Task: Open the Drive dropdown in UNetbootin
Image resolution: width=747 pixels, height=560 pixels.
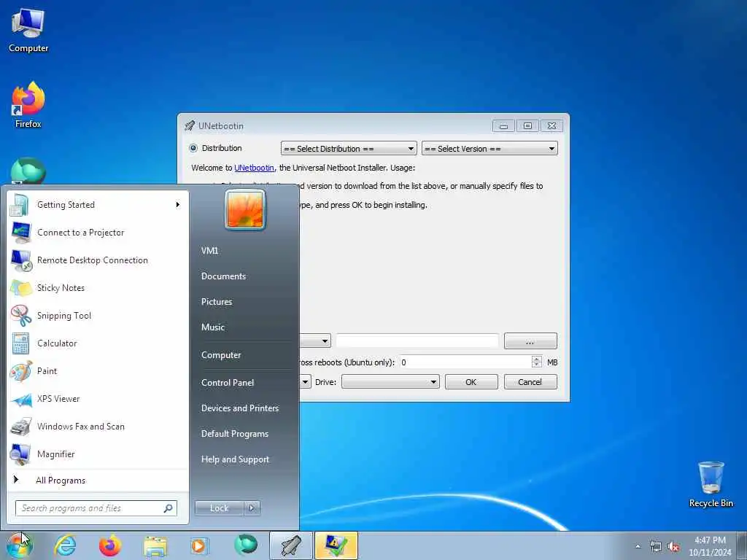Action: (390, 382)
